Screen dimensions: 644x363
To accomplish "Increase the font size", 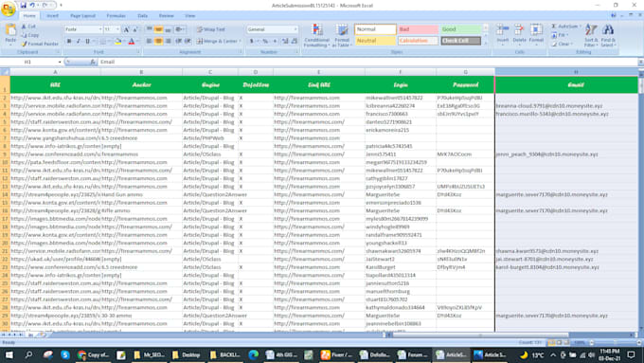I will click(127, 29).
